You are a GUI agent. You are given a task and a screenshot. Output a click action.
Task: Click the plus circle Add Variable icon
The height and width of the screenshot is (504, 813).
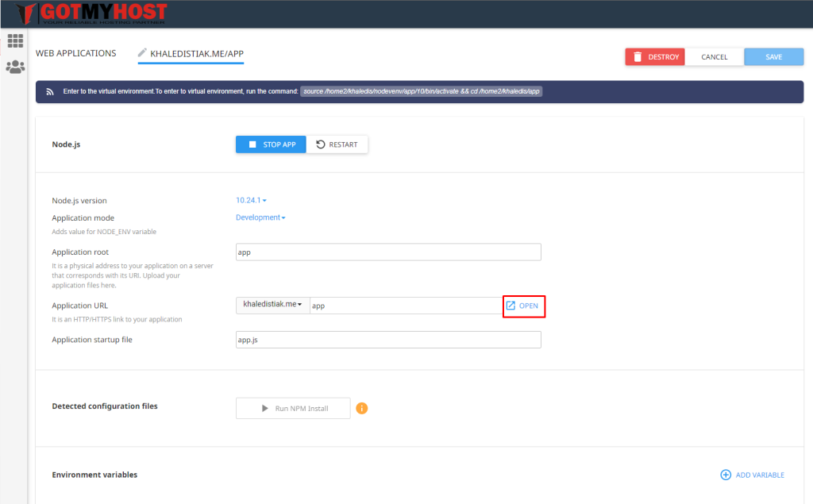(725, 475)
